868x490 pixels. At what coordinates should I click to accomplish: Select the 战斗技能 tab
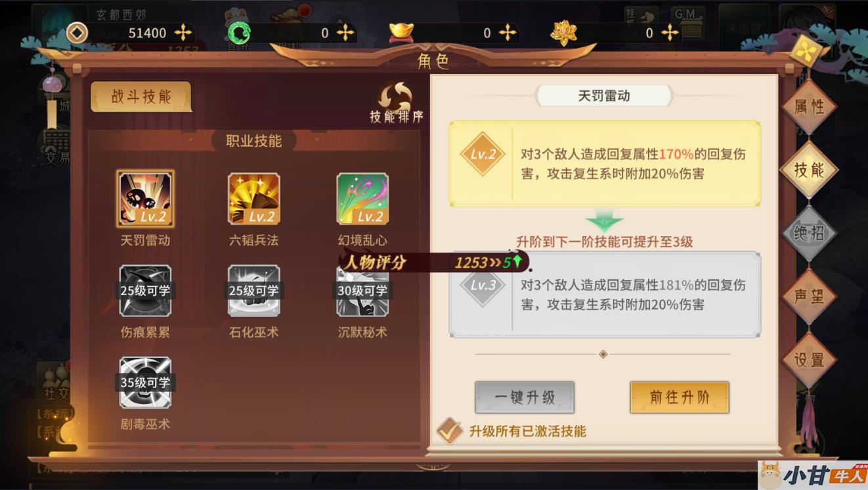[141, 97]
